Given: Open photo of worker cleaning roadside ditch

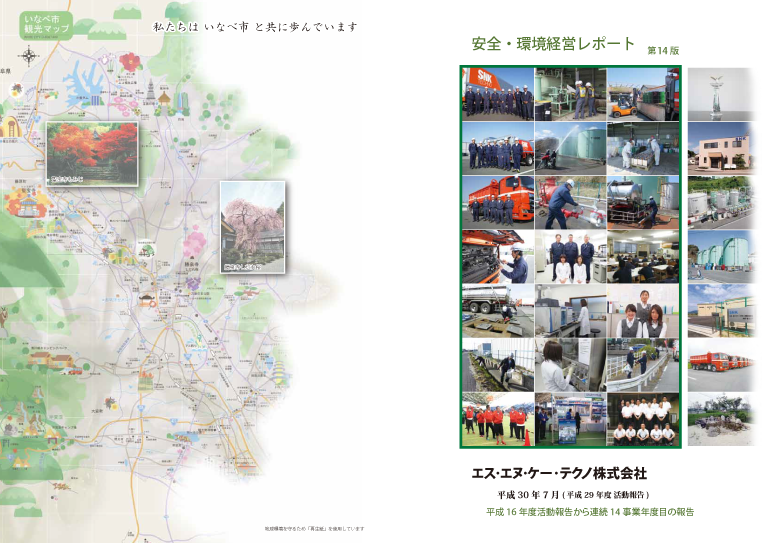Looking at the screenshot, I should point(498,365).
